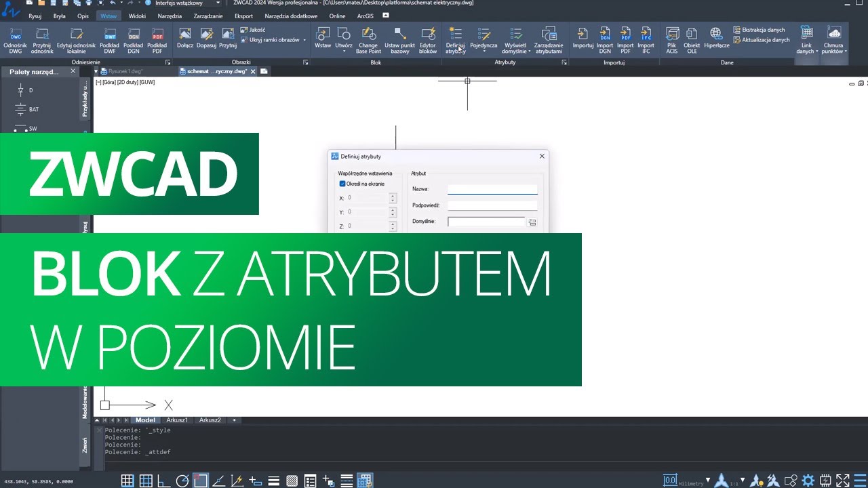Open the status bar settings gear
This screenshot has height=488, width=868.
807,481
